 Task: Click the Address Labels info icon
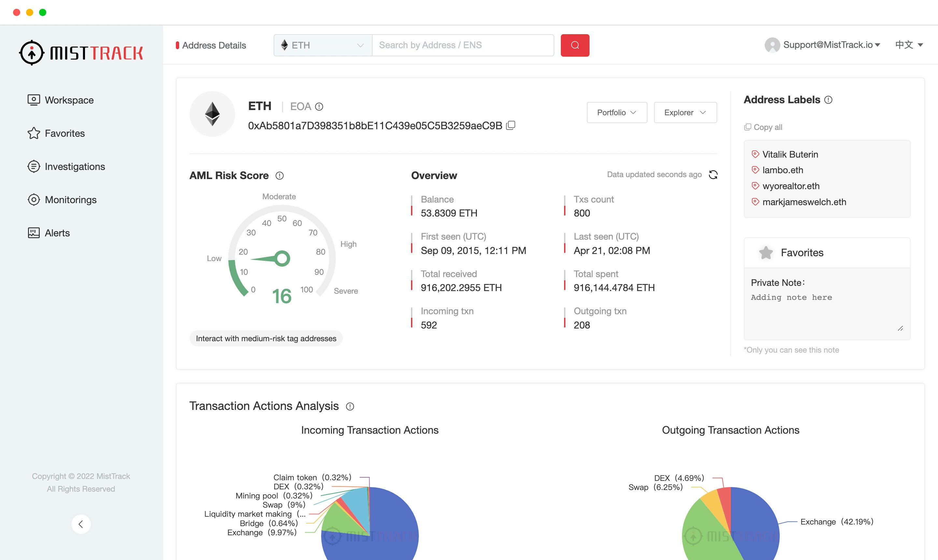tap(828, 100)
